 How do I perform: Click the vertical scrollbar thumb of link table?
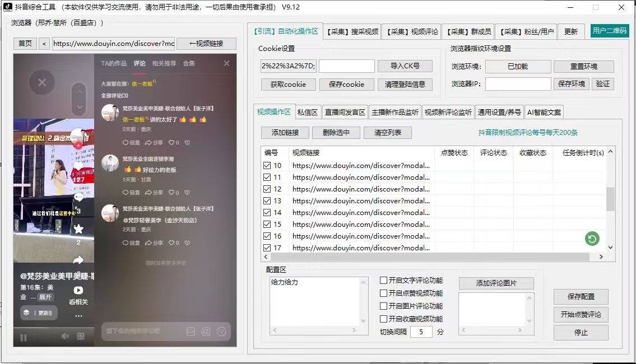tap(610, 199)
